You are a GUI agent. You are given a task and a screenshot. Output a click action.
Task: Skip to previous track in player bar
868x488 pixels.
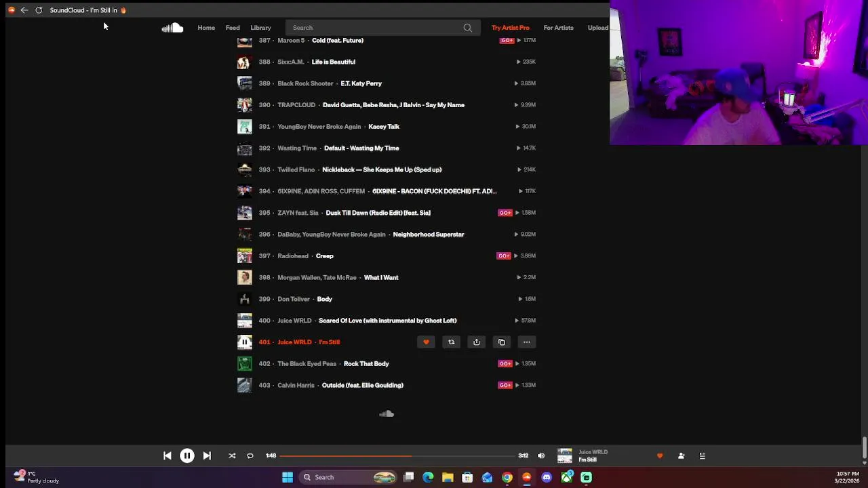[167, 456]
